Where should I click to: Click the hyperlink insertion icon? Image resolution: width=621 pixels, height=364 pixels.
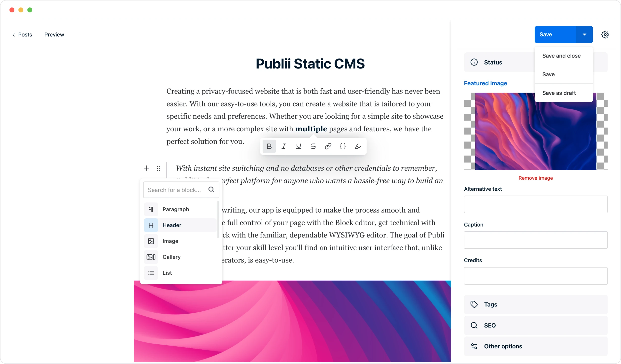pyautogui.click(x=328, y=146)
